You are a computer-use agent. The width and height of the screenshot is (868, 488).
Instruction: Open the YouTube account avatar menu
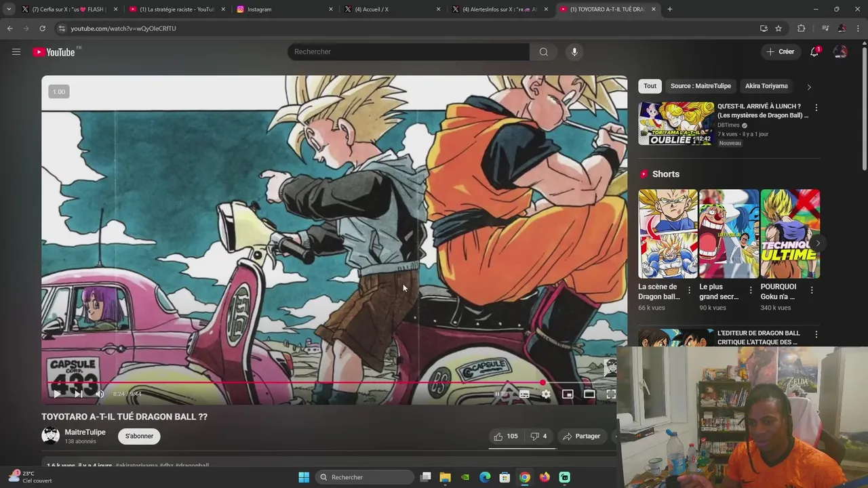(840, 52)
